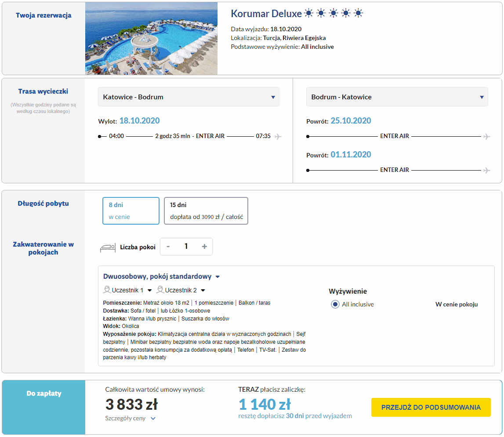
Task: Expand Dwuosobowy, pokój standardowy room selector
Action: click(161, 277)
